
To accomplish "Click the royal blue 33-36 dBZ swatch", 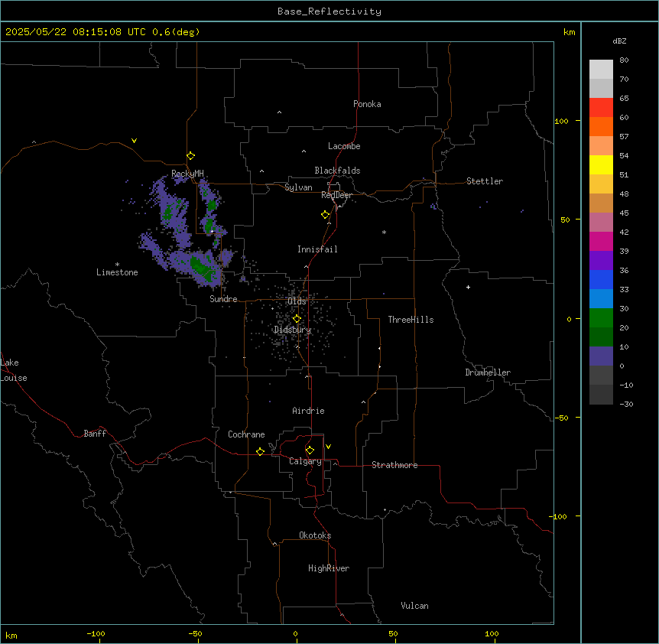I will click(x=601, y=279).
